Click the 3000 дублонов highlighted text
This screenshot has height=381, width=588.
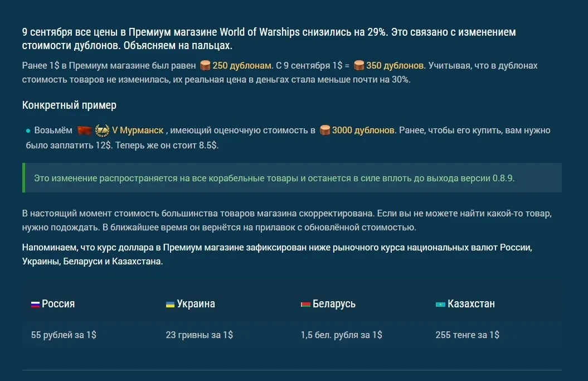363,131
